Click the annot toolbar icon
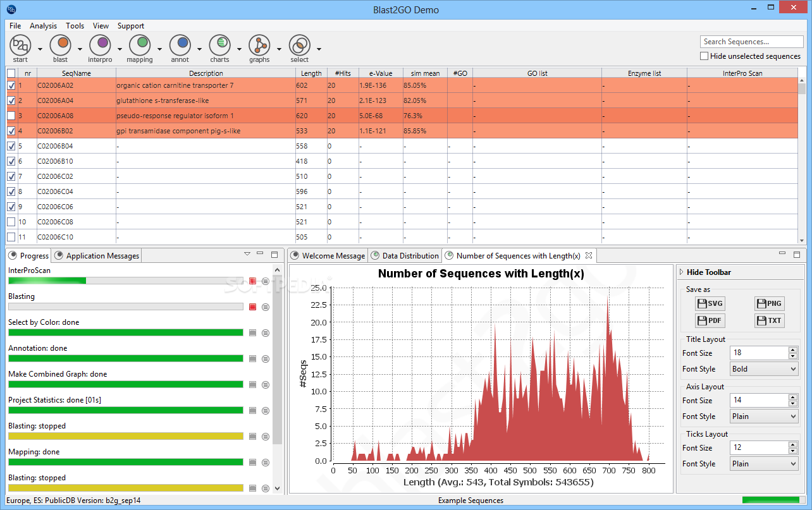Viewport: 812px width, 510px height. tap(180, 45)
